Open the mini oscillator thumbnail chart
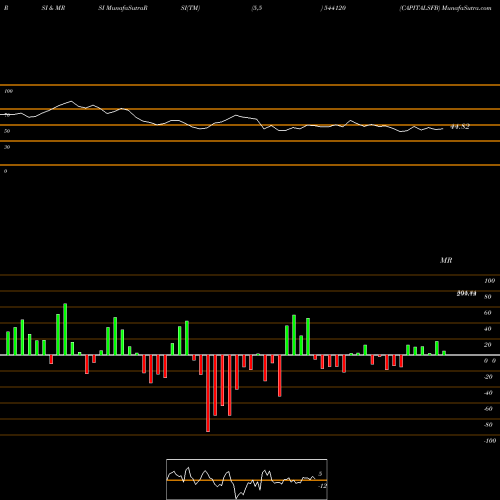500x500 pixels. (247, 479)
